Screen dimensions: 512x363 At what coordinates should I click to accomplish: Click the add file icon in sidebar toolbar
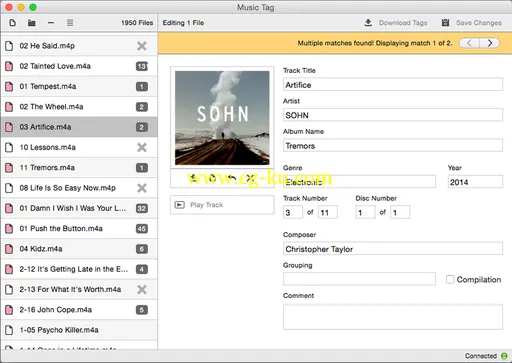point(12,23)
